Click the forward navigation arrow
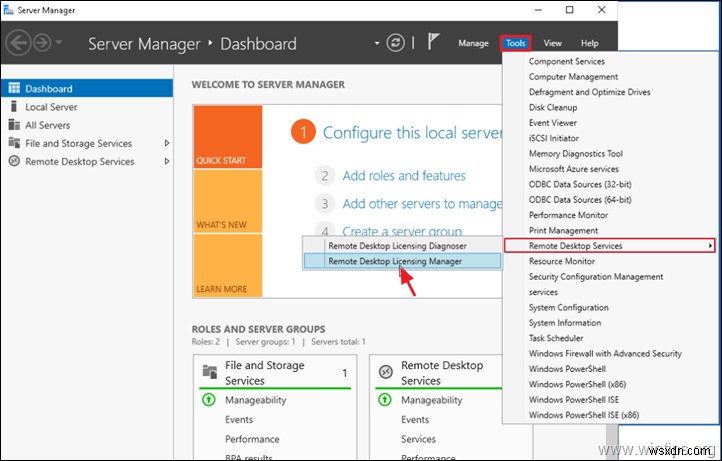The image size is (722, 461). click(x=42, y=43)
